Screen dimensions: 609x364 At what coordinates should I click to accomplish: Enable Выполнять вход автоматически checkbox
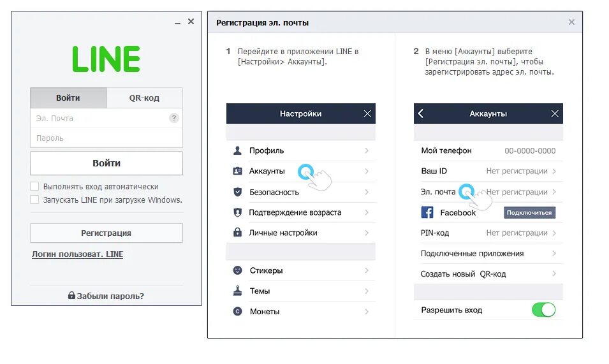pyautogui.click(x=34, y=186)
